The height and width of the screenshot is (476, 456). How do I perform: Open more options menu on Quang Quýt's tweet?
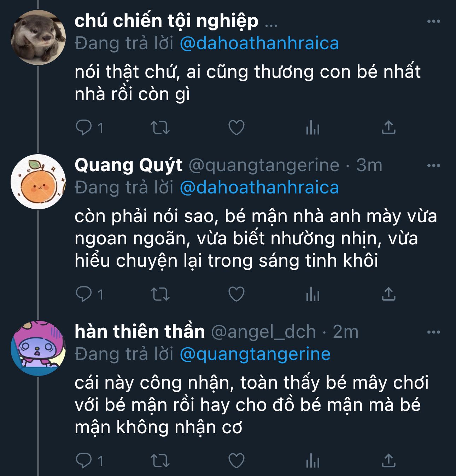pos(434,166)
